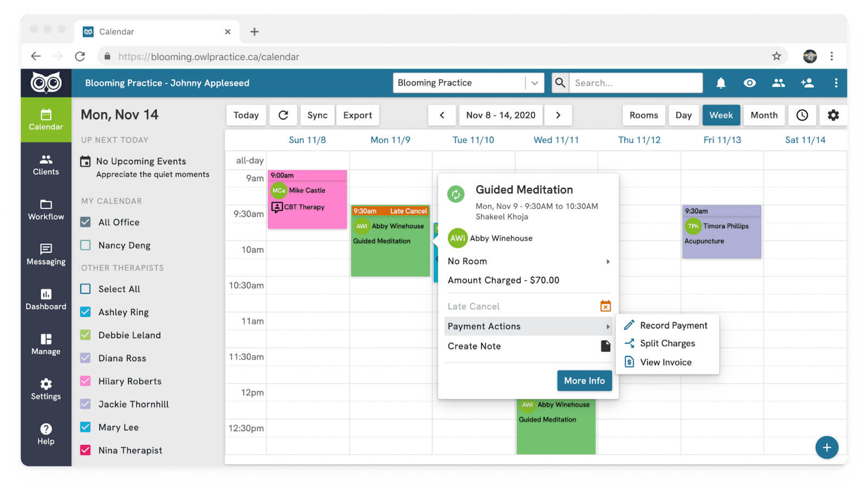This screenshot has width=868, height=493.
Task: Reload the browser page
Action: tap(80, 56)
